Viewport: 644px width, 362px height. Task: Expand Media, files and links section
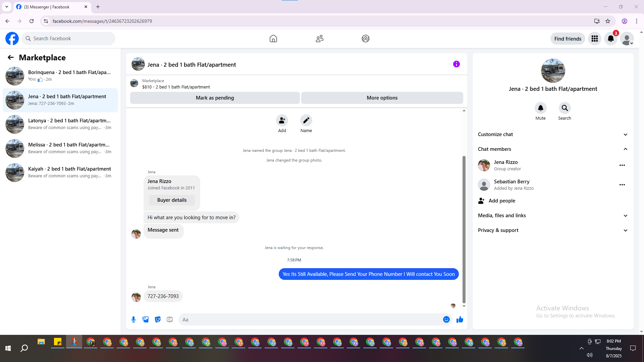(x=553, y=216)
